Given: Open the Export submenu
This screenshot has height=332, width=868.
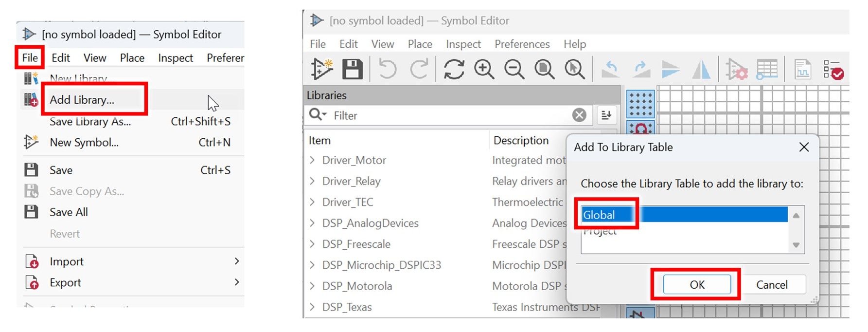Looking at the screenshot, I should click(133, 282).
